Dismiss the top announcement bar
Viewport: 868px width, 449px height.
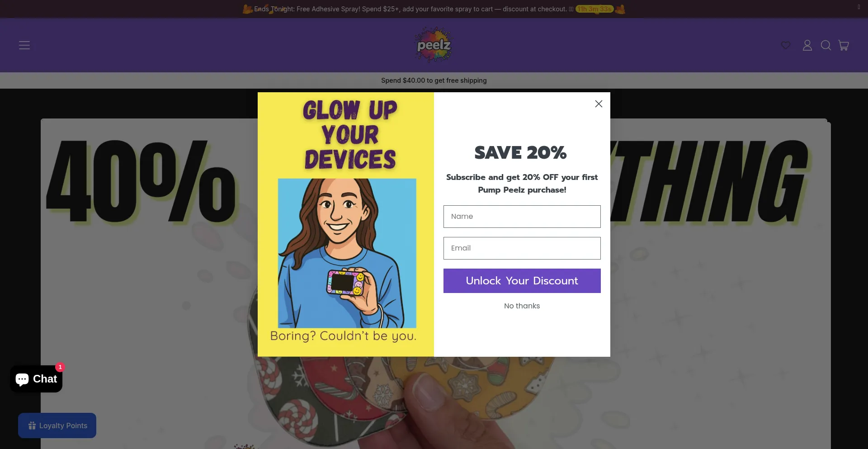tap(859, 7)
